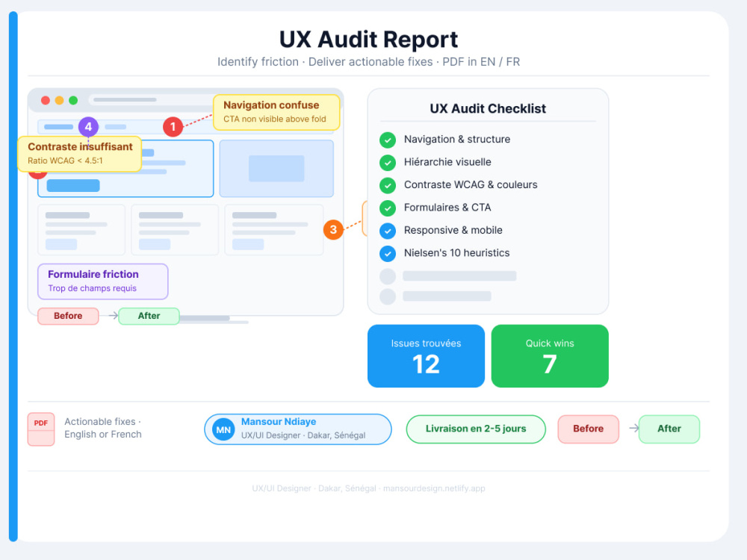The image size is (747, 560).
Task: Click the orange number 3 annotation marker
Action: (x=333, y=229)
